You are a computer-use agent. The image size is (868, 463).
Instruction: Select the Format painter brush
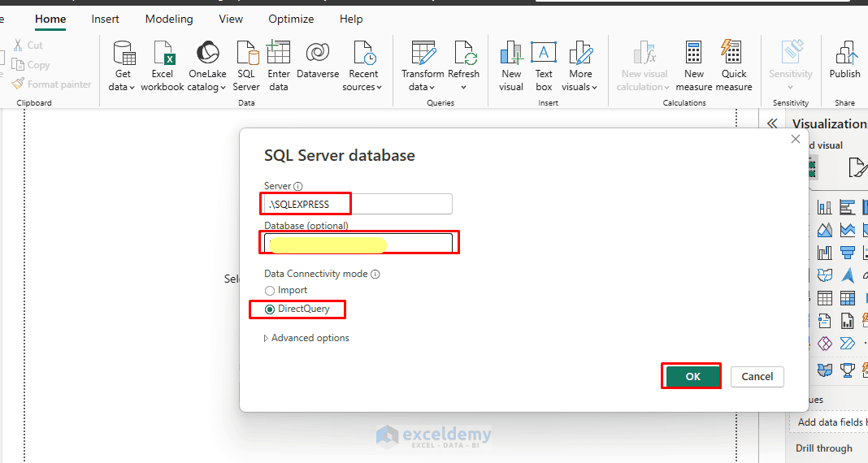[x=18, y=84]
